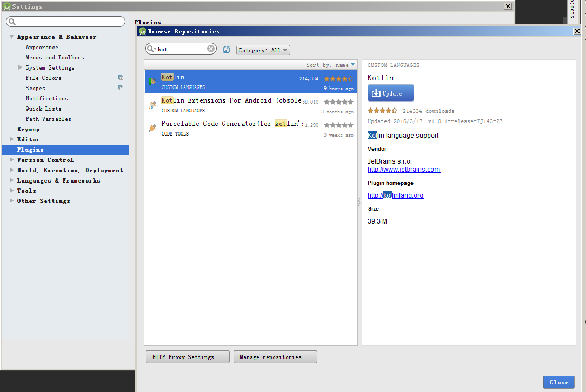Expand the Other Settings node

pyautogui.click(x=11, y=200)
